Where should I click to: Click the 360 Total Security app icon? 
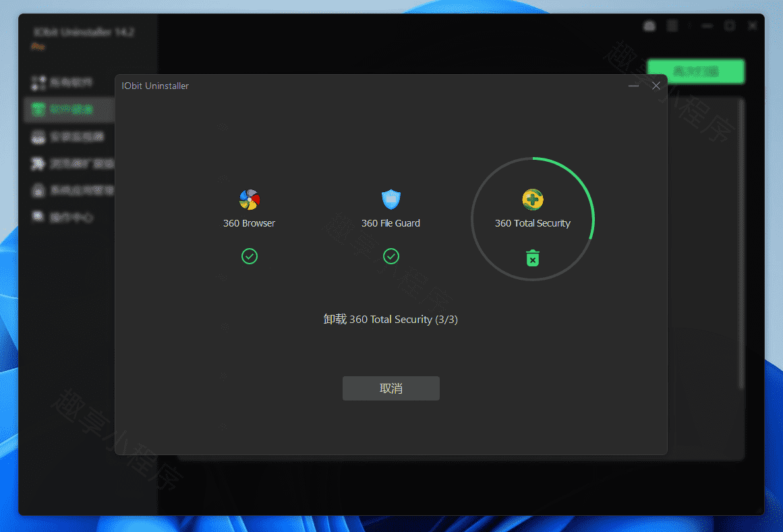tap(533, 200)
